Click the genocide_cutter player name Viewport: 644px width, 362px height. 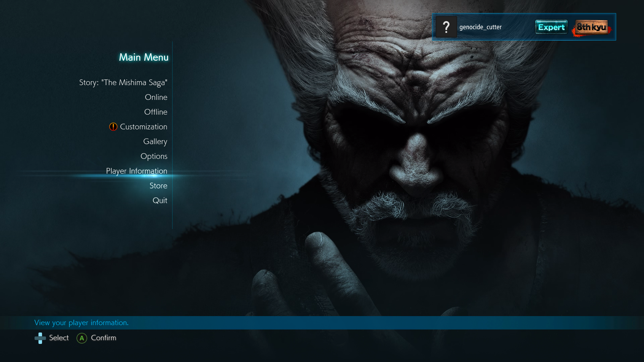(480, 27)
